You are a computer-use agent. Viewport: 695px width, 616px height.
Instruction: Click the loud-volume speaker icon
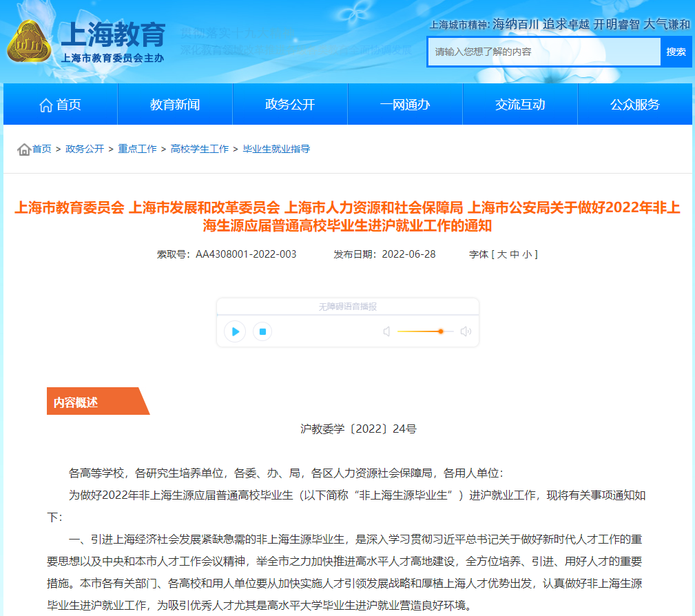(x=466, y=331)
